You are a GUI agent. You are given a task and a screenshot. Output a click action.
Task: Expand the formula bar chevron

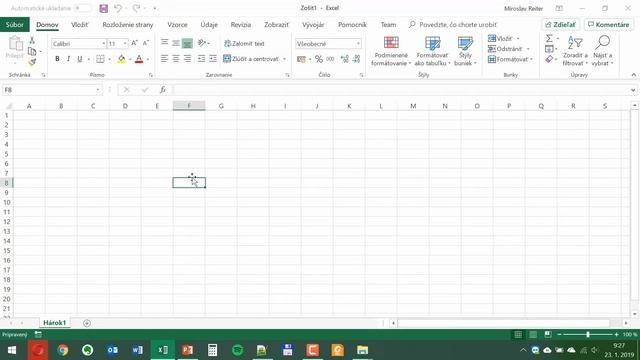[x=633, y=90]
